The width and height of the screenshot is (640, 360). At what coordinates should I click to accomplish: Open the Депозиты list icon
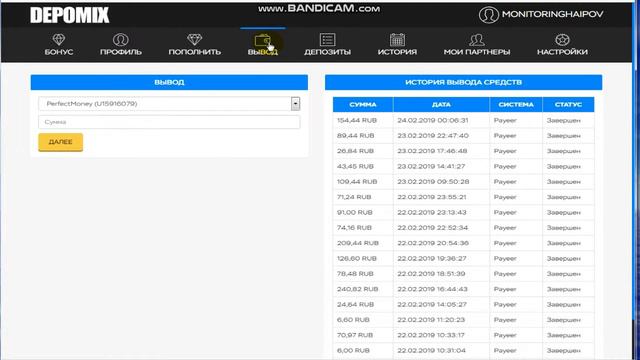click(327, 40)
